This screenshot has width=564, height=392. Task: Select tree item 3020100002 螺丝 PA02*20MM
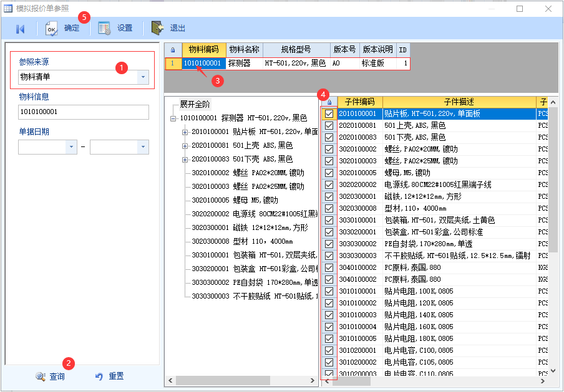point(248,173)
